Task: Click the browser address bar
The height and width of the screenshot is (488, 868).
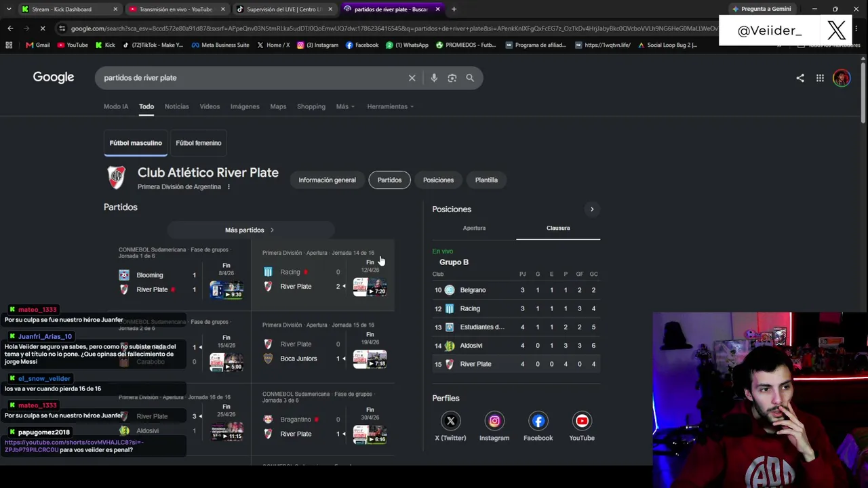Action: click(393, 28)
